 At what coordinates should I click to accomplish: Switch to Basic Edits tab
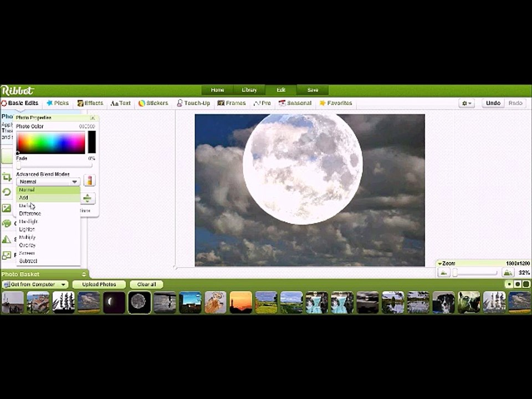(x=20, y=103)
